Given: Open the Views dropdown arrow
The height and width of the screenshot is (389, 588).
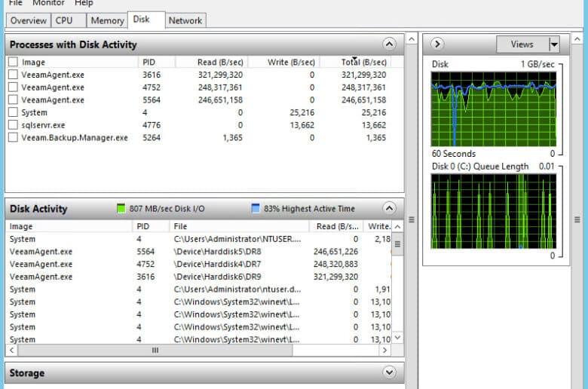Looking at the screenshot, I should pos(554,44).
